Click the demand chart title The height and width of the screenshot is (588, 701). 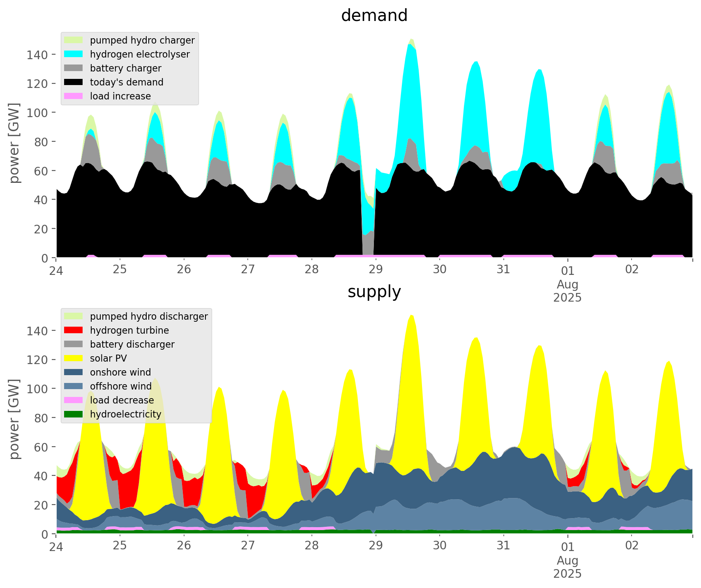point(374,16)
